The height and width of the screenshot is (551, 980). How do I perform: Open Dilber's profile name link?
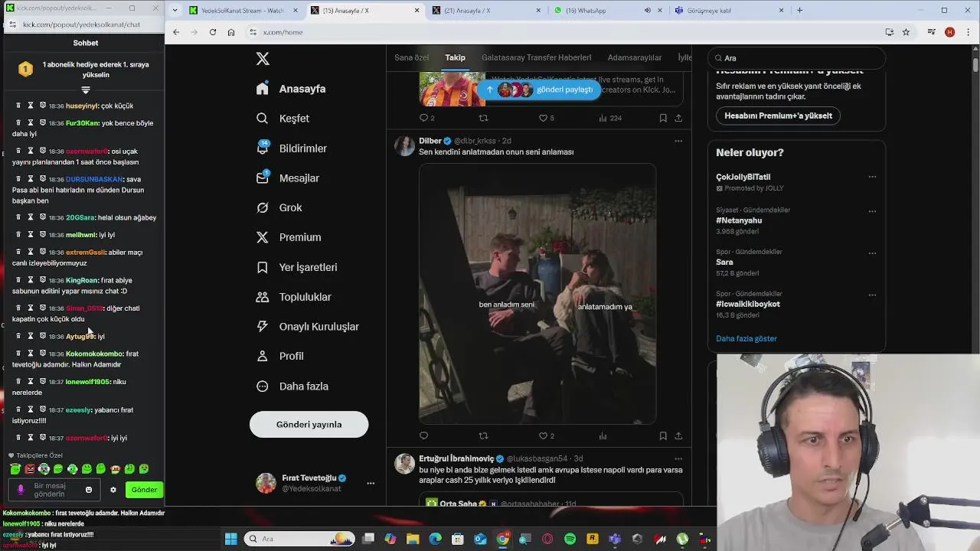(x=430, y=141)
